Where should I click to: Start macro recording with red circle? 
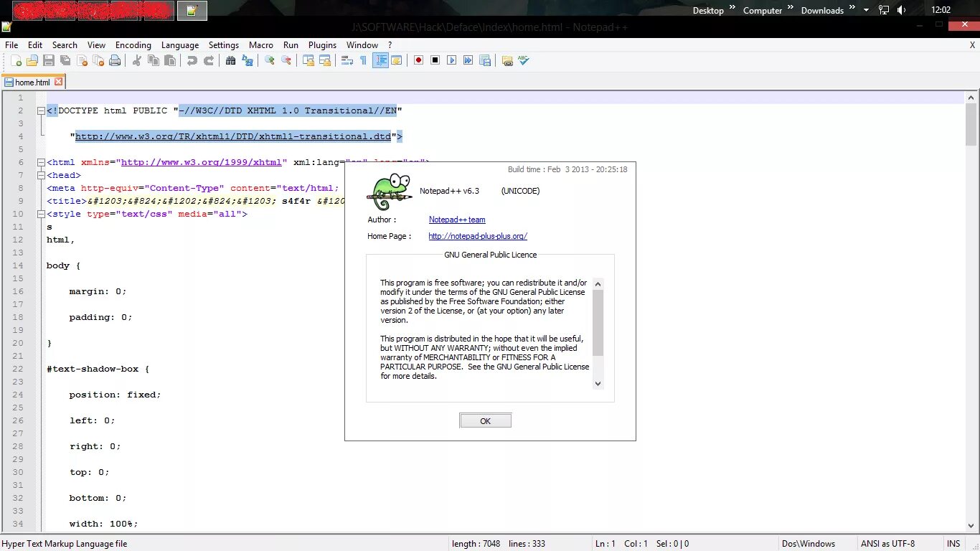click(418, 60)
